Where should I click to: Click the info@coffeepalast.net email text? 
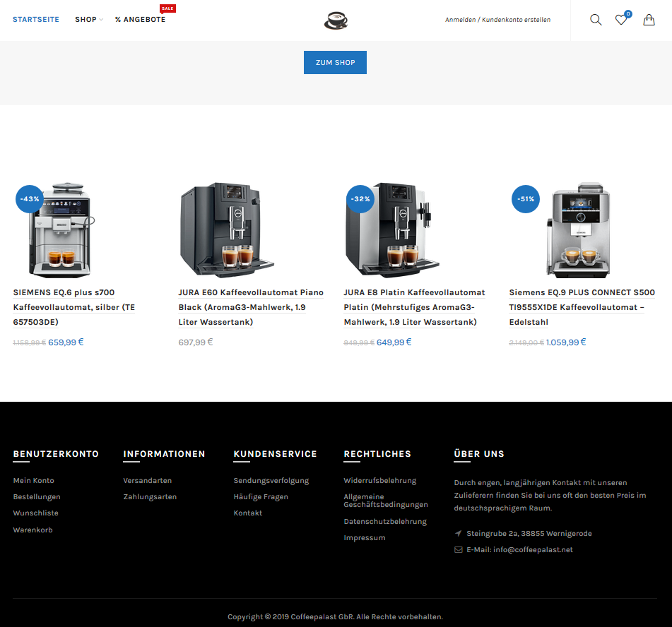pyautogui.click(x=533, y=550)
